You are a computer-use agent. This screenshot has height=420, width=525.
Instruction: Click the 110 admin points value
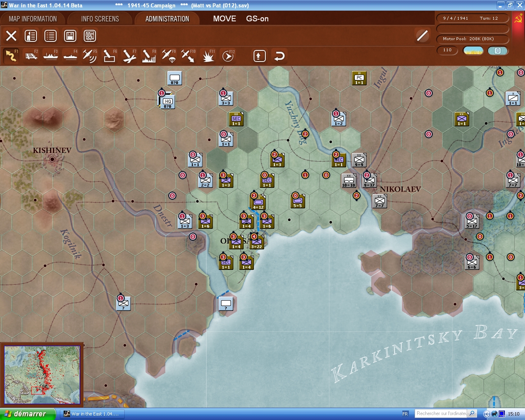tap(447, 50)
